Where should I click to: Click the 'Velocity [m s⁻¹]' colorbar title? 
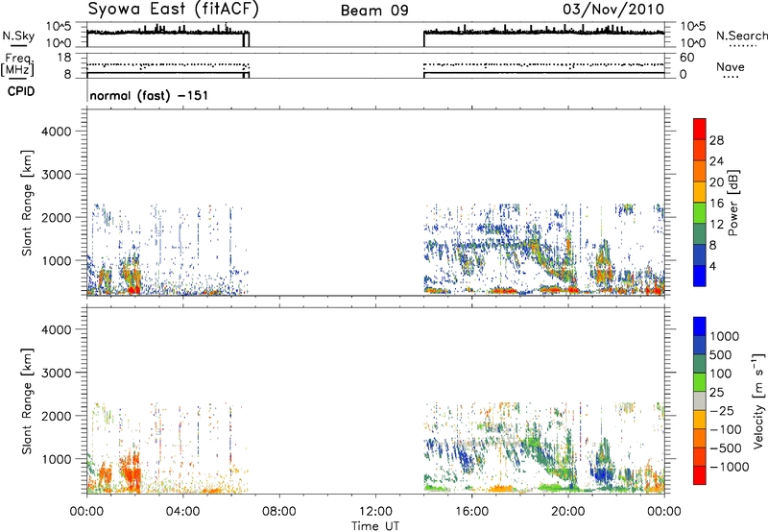[x=758, y=401]
